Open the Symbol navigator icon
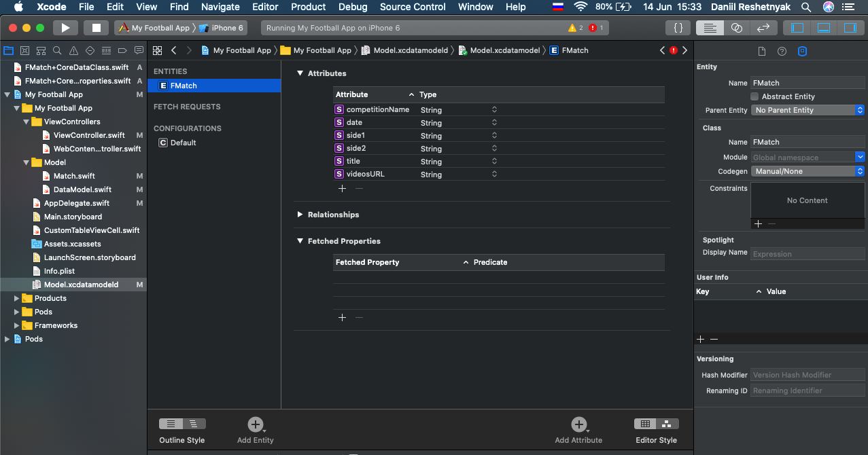 point(41,50)
